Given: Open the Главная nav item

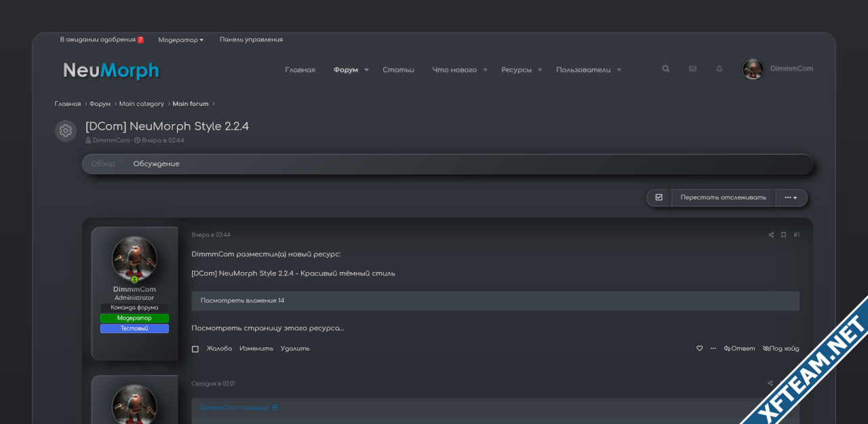Looking at the screenshot, I should pyautogui.click(x=300, y=70).
